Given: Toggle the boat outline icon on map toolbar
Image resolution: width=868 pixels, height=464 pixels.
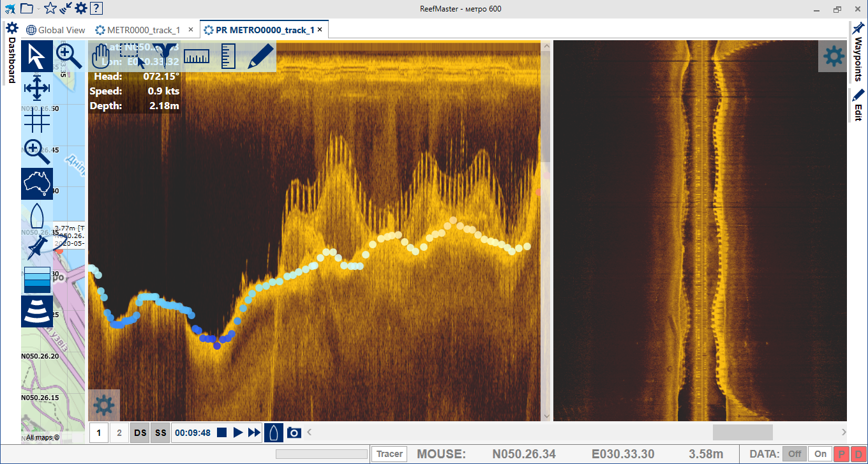Looking at the screenshot, I should (37, 216).
